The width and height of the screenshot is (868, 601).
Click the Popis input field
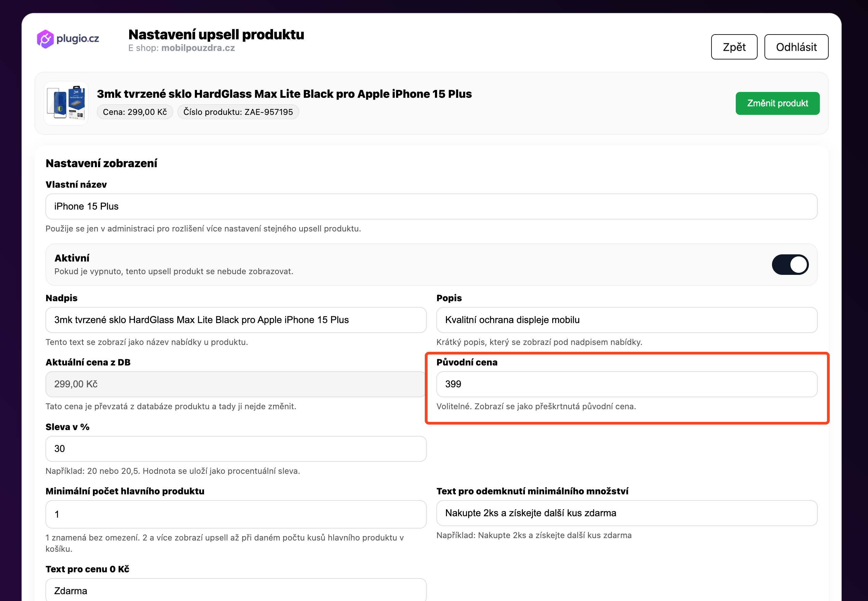point(627,320)
